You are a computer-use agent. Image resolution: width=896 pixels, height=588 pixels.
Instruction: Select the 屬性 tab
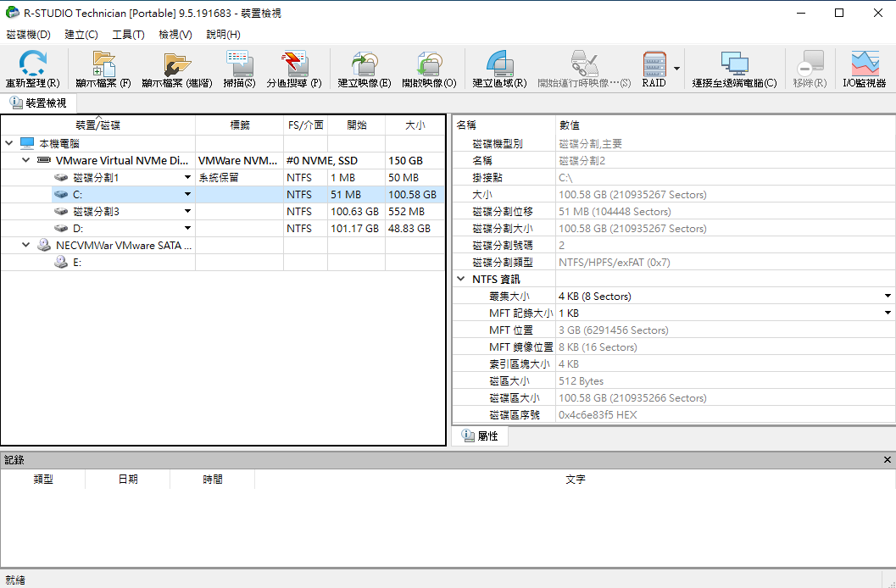click(x=480, y=435)
